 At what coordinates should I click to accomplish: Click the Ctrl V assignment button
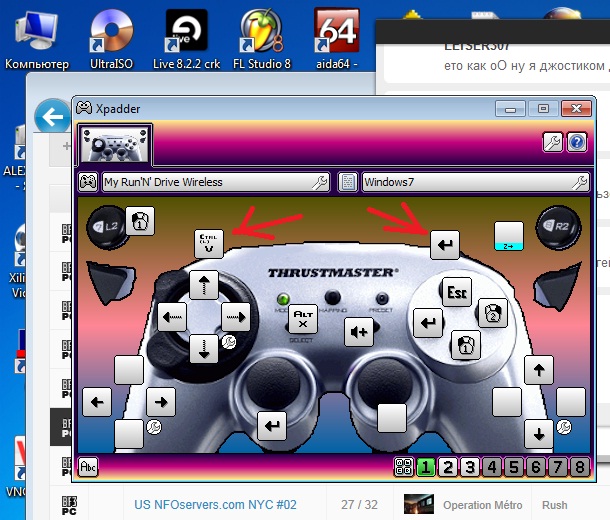click(x=209, y=243)
